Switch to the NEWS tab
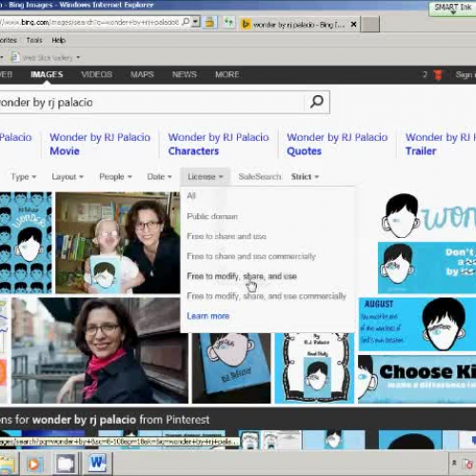 184,74
